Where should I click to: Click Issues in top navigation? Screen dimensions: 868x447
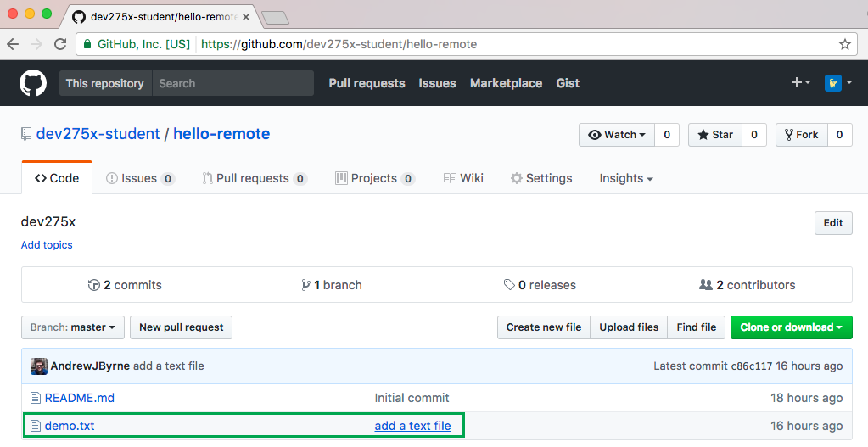point(437,83)
